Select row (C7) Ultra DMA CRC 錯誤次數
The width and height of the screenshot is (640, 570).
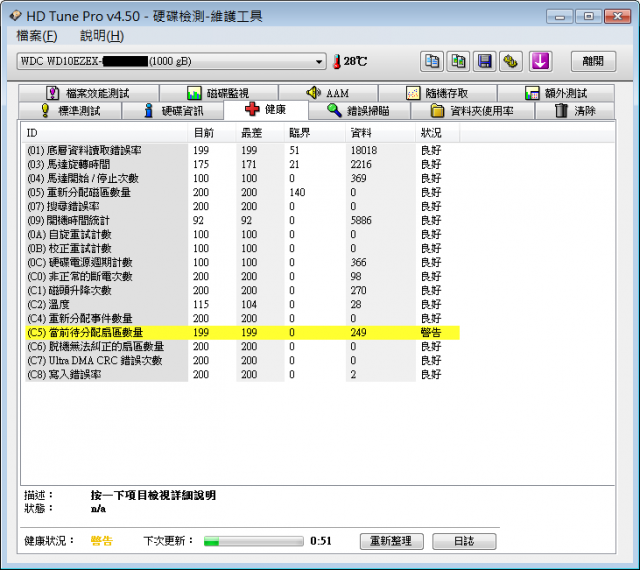point(242,361)
